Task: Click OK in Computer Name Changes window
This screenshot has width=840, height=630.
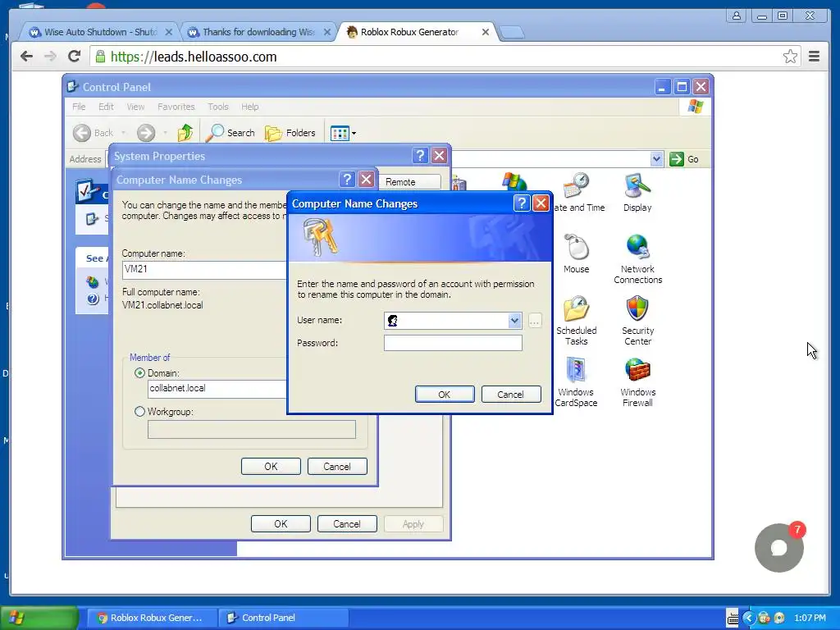Action: (x=271, y=466)
